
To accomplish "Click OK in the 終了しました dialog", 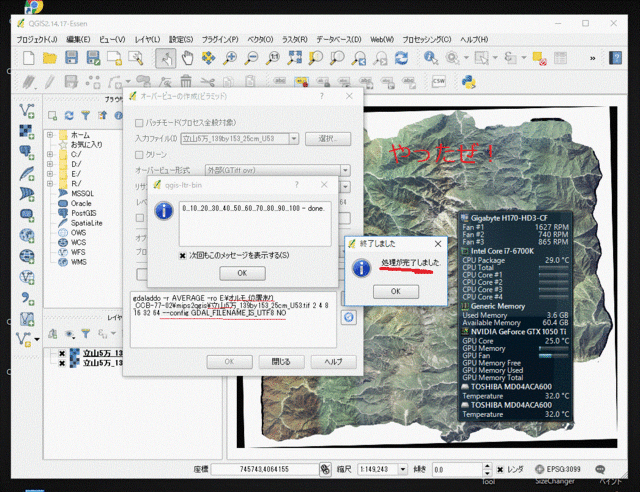I will (396, 292).
